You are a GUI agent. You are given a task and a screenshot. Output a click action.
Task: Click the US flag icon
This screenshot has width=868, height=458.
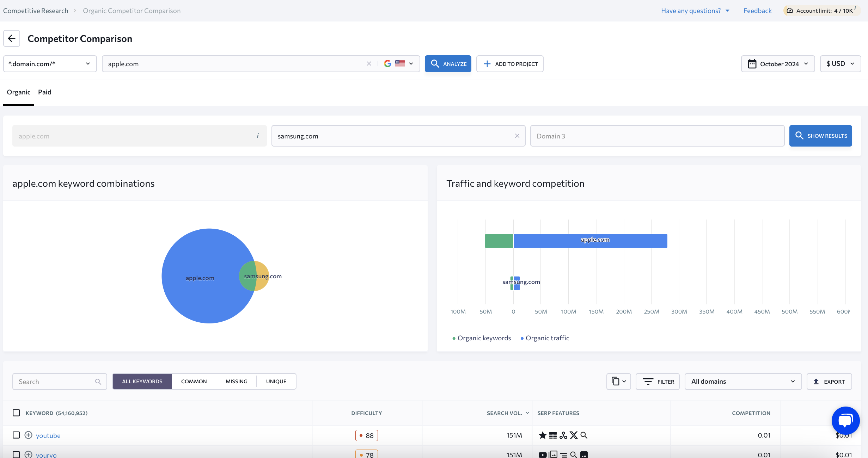click(x=400, y=64)
